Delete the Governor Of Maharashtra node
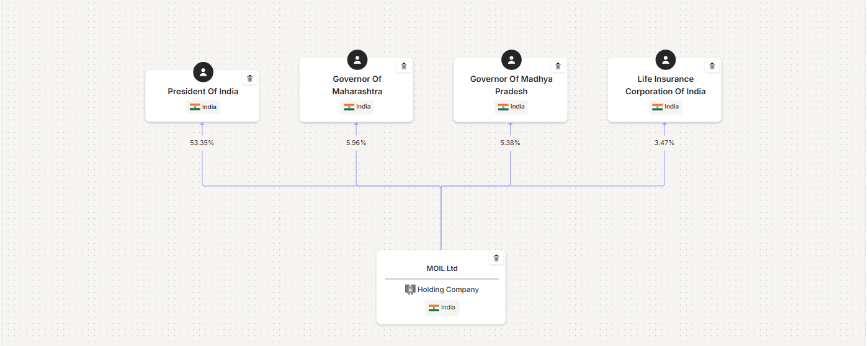 pos(404,66)
